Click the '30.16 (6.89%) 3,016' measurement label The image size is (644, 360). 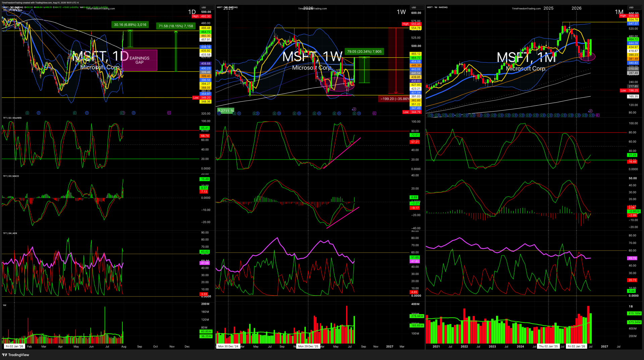pyautogui.click(x=130, y=25)
